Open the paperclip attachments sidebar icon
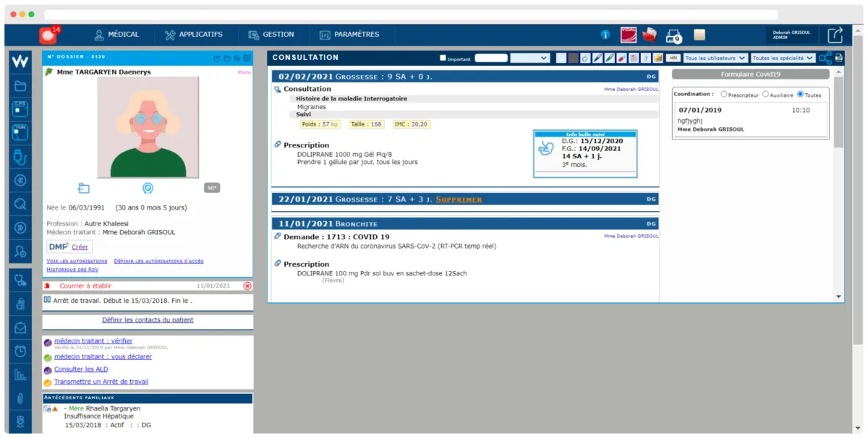 [20, 398]
